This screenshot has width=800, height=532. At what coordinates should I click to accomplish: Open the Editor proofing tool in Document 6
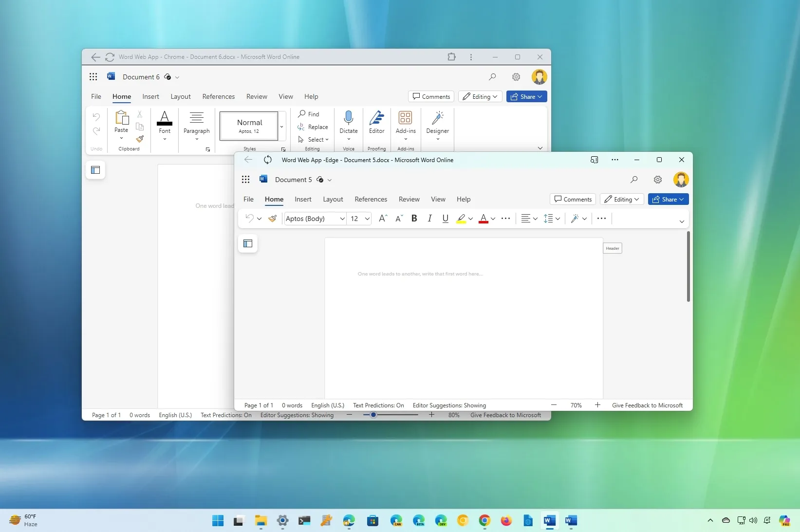pyautogui.click(x=376, y=123)
